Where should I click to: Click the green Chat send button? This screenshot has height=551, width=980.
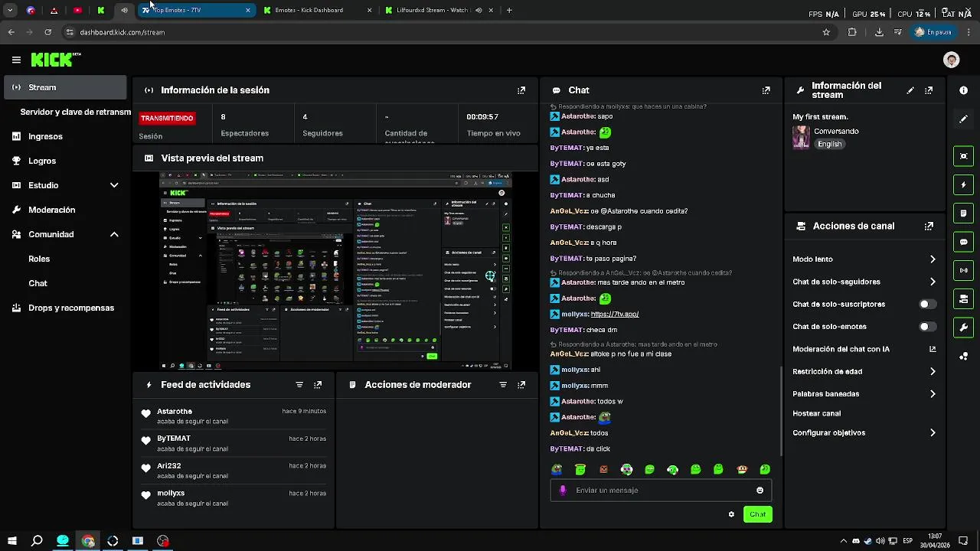pos(757,514)
